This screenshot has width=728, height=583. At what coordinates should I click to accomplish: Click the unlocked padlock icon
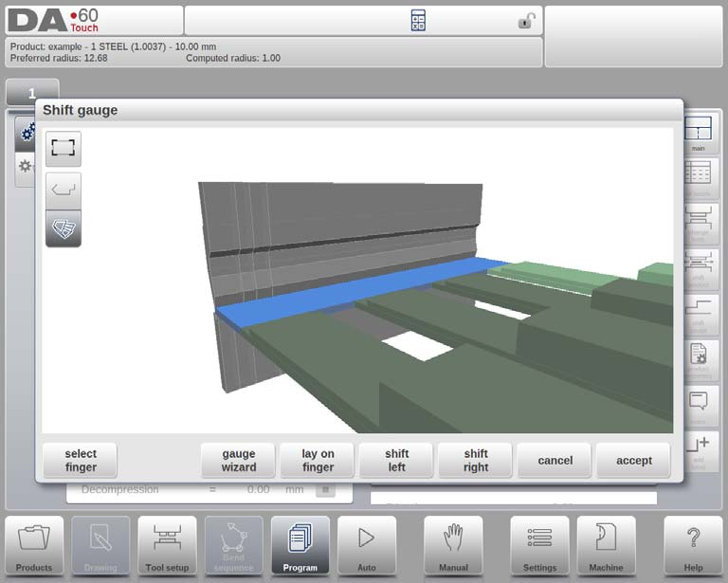click(526, 21)
